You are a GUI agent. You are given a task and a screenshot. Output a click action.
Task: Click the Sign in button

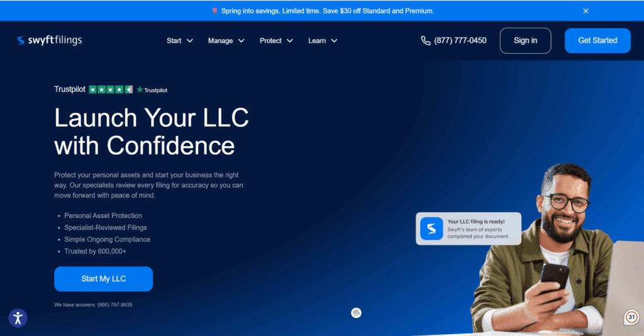(525, 41)
